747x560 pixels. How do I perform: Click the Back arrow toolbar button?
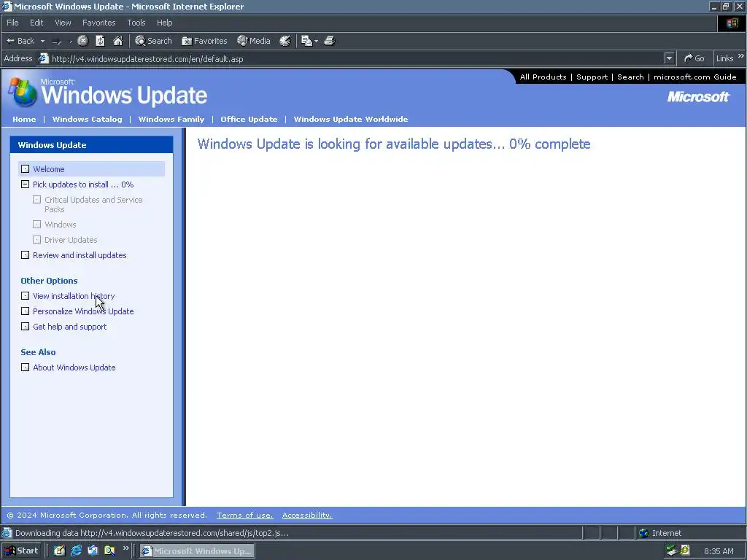coord(20,41)
